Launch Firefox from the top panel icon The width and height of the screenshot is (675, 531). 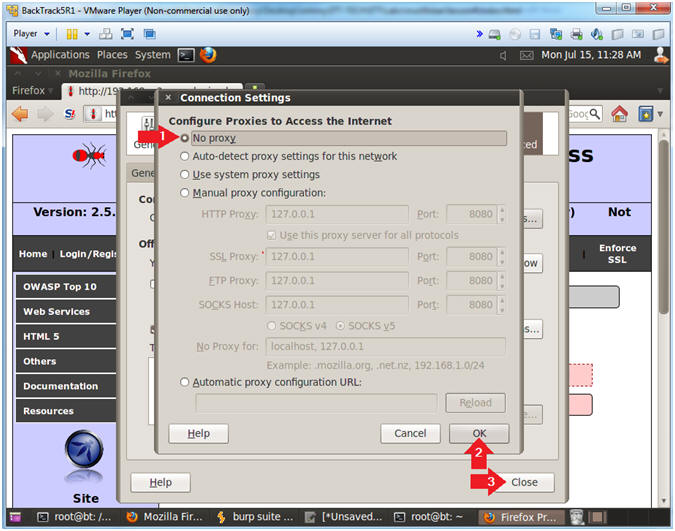click(x=208, y=55)
